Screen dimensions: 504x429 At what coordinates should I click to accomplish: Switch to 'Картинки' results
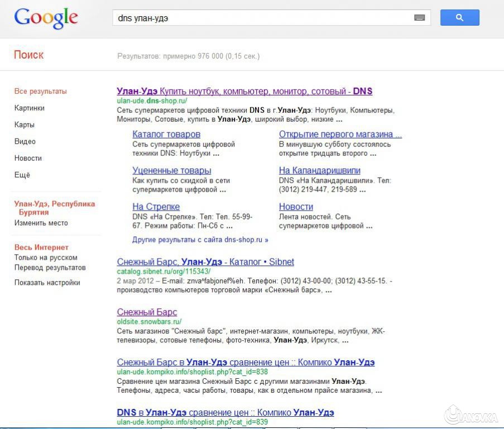click(30, 108)
